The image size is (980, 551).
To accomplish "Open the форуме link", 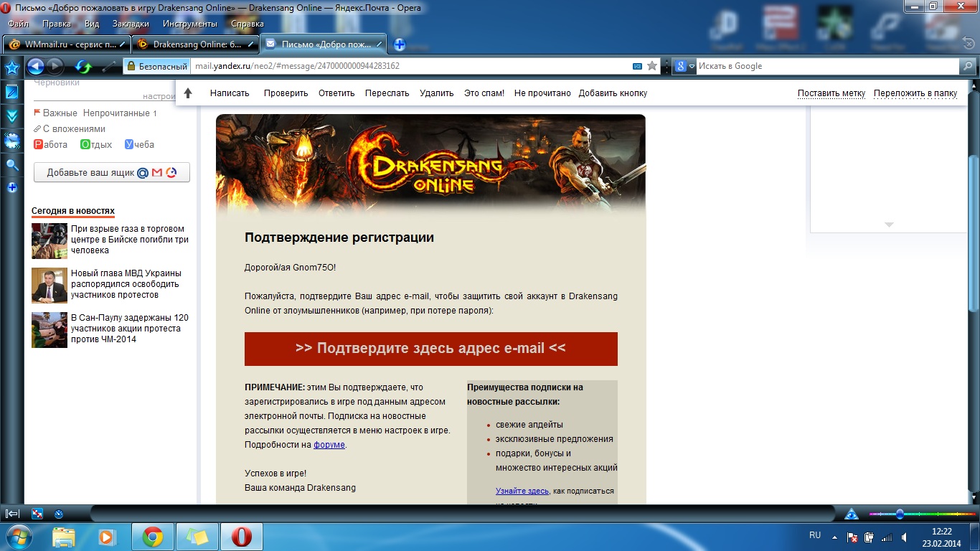I will pyautogui.click(x=329, y=445).
